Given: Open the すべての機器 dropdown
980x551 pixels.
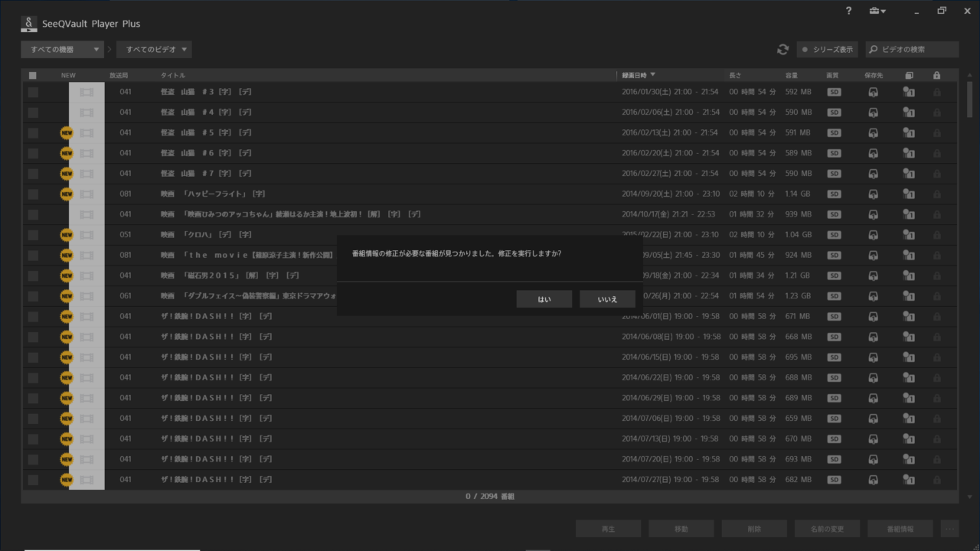Looking at the screenshot, I should (61, 49).
